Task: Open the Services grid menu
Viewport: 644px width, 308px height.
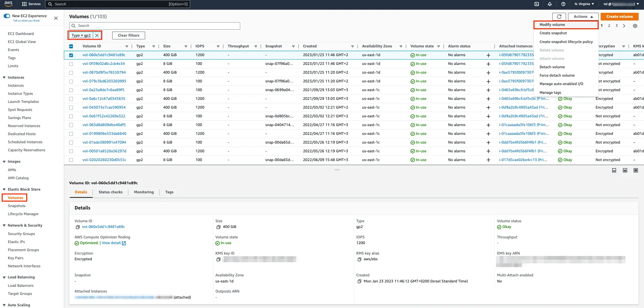Action: pos(31,4)
